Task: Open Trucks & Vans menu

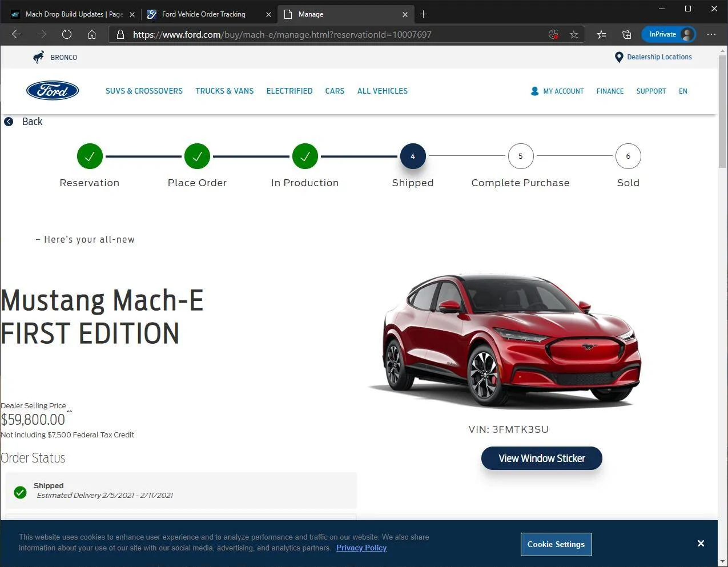Action: 224,91
